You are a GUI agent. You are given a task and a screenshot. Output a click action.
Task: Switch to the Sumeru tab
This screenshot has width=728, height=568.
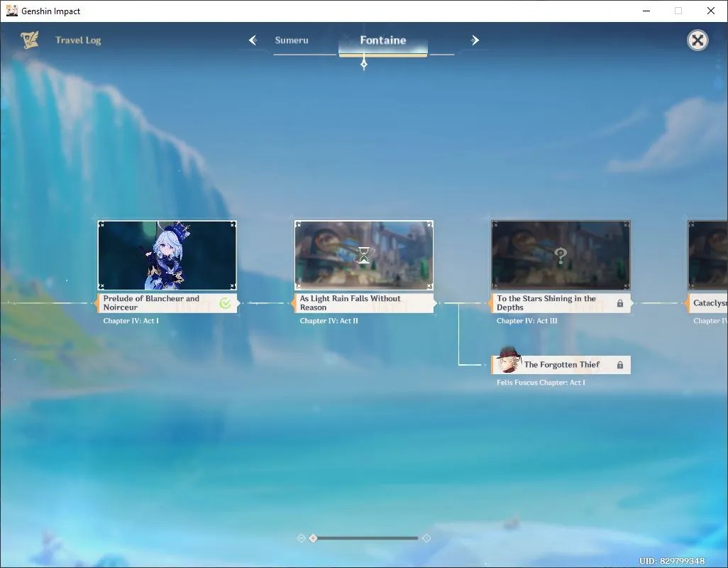pyautogui.click(x=292, y=40)
